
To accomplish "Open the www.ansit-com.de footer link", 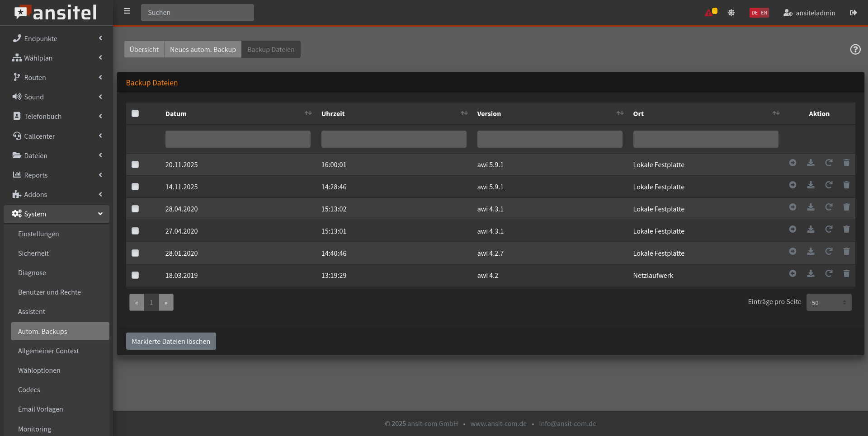I will pyautogui.click(x=498, y=423).
